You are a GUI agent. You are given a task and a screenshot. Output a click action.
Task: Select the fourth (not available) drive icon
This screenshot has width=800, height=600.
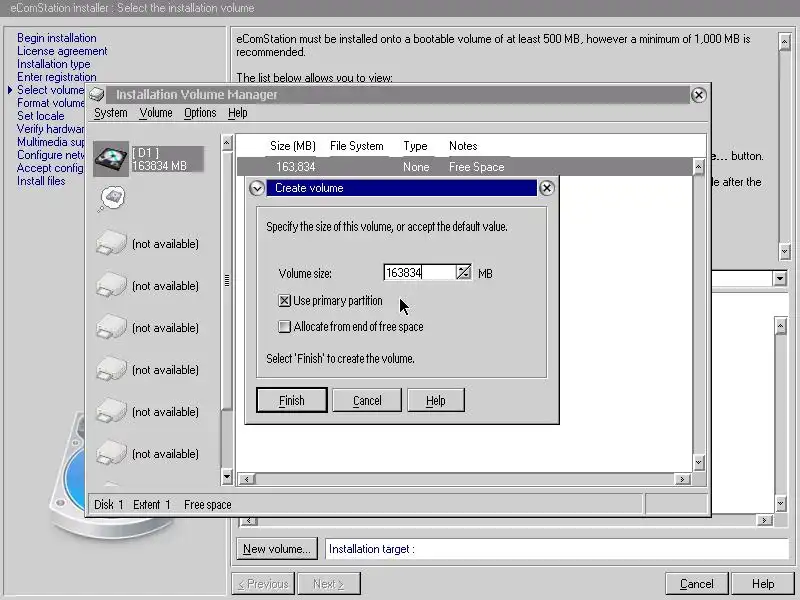click(x=111, y=369)
